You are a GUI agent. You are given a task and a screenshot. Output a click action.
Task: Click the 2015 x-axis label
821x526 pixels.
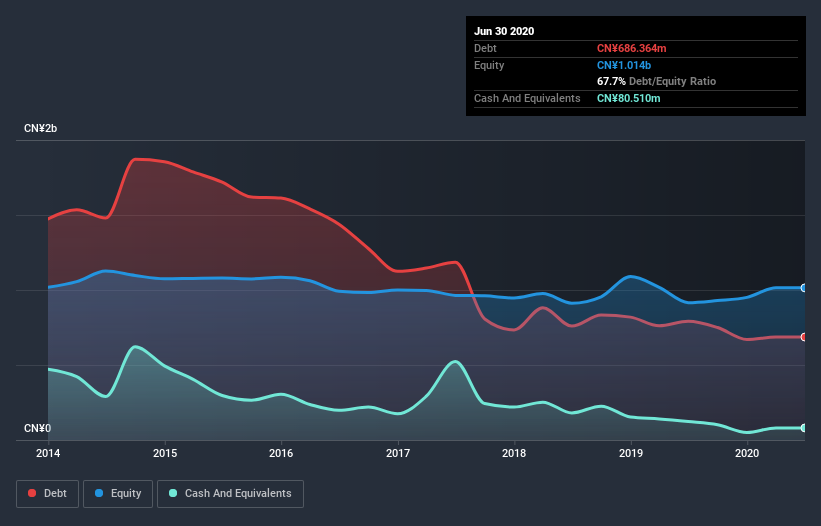click(x=165, y=453)
